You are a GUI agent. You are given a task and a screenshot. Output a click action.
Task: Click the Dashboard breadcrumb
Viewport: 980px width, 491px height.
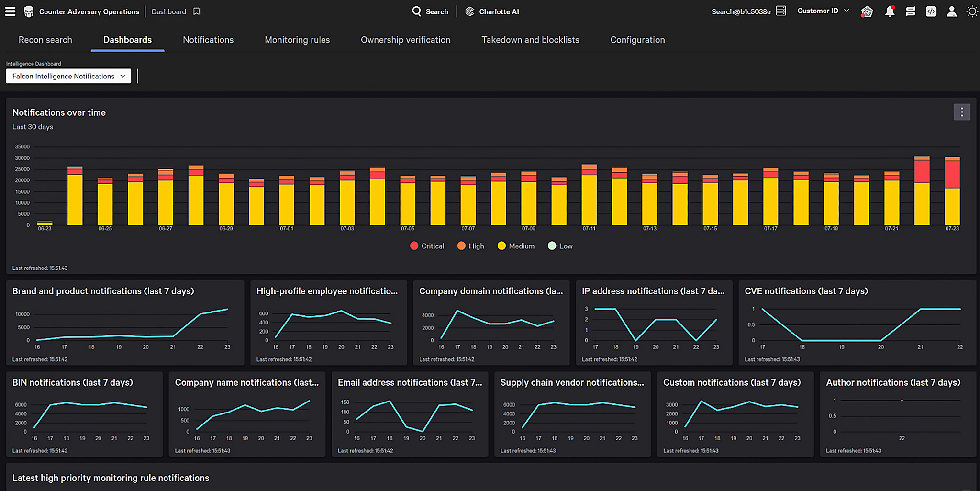169,11
